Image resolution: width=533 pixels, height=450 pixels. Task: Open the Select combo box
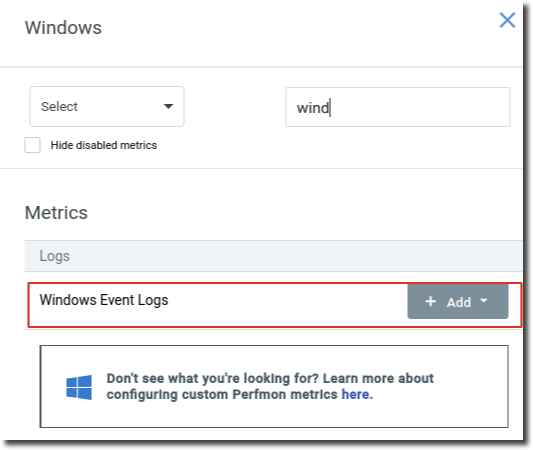pos(107,106)
